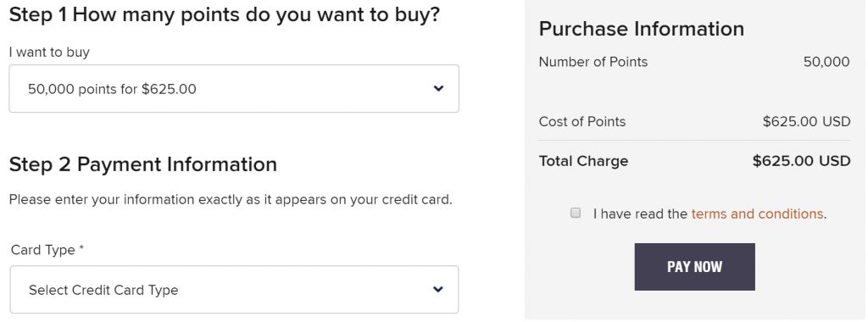Click the Purchase Information heading
The width and height of the screenshot is (868, 322).
642,29
